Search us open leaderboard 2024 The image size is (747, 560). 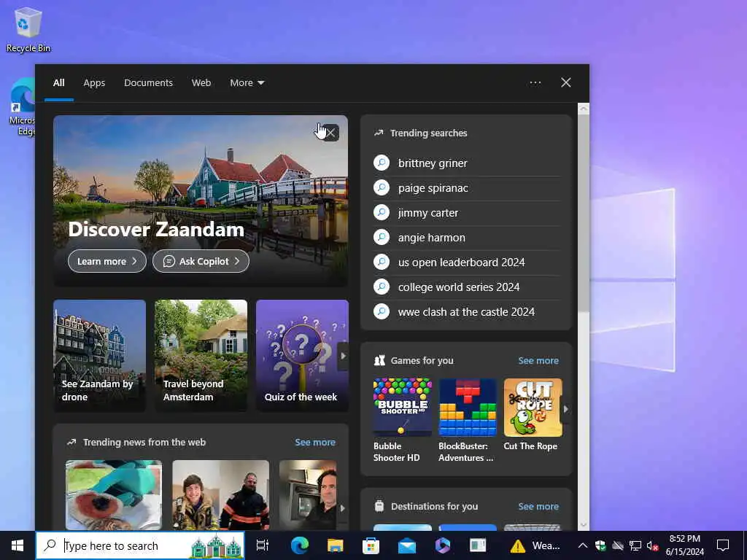467,262
